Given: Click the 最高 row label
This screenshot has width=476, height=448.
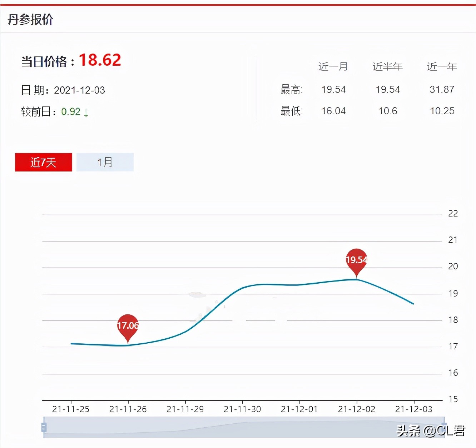Looking at the screenshot, I should (292, 89).
